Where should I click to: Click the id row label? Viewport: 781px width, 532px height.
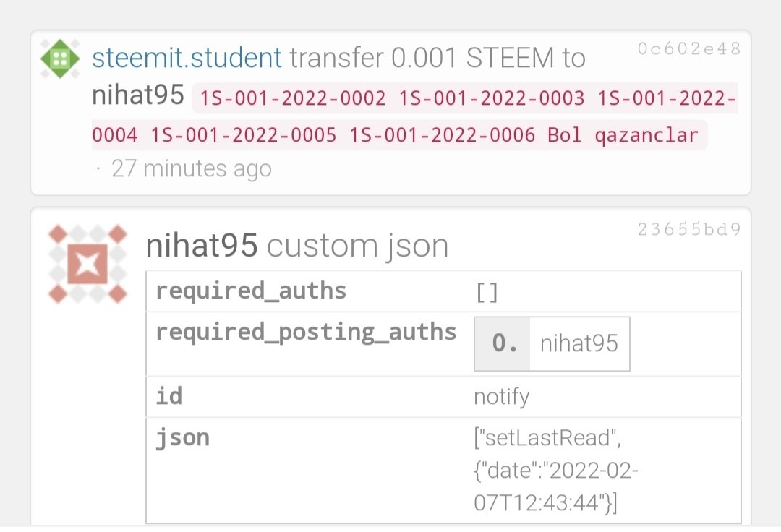[168, 396]
